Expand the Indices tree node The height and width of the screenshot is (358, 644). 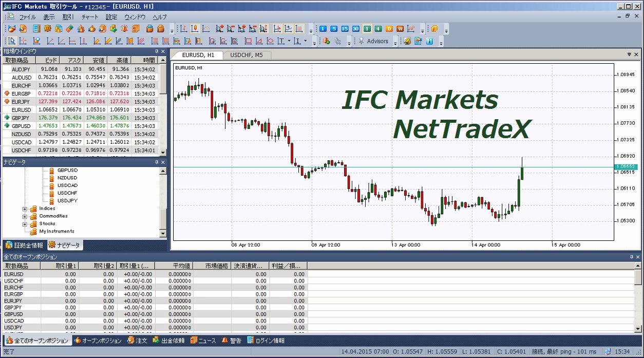coord(25,209)
